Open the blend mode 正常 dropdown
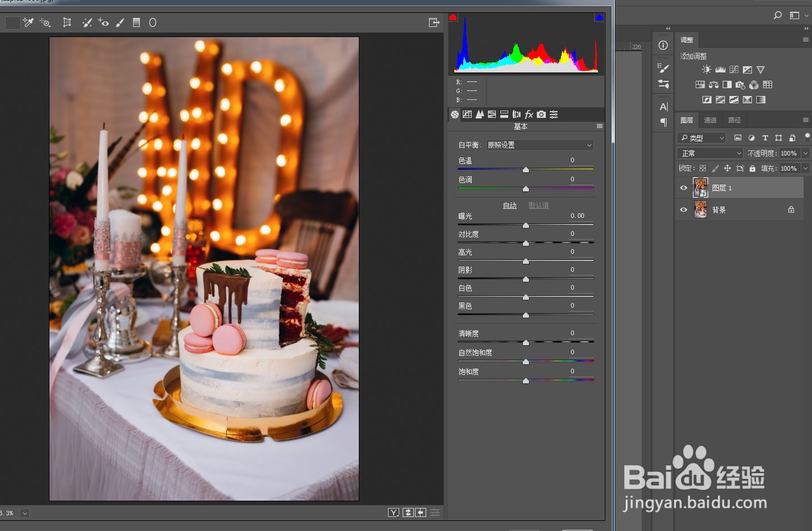Viewport: 812px width, 531px height. pyautogui.click(x=710, y=153)
